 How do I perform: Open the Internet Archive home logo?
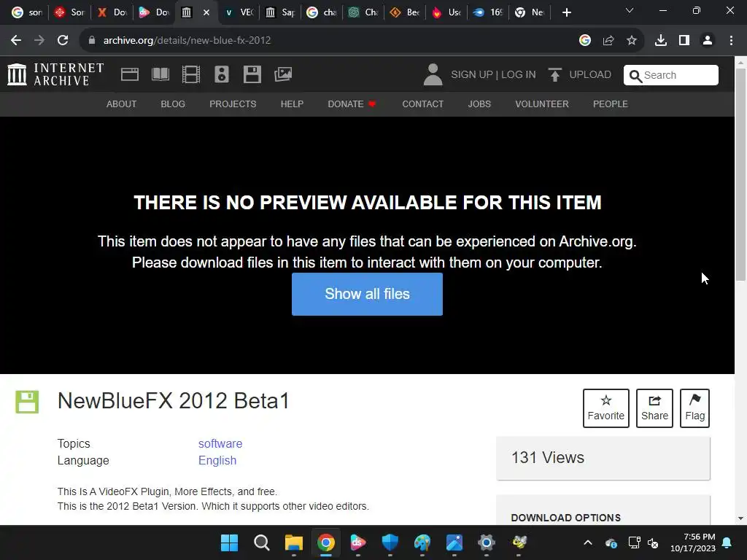[55, 75]
